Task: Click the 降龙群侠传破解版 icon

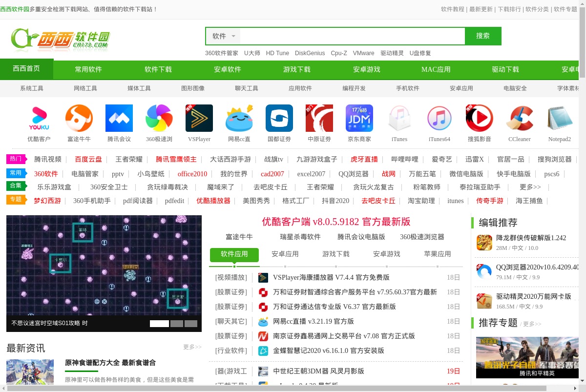Action: 484,243
